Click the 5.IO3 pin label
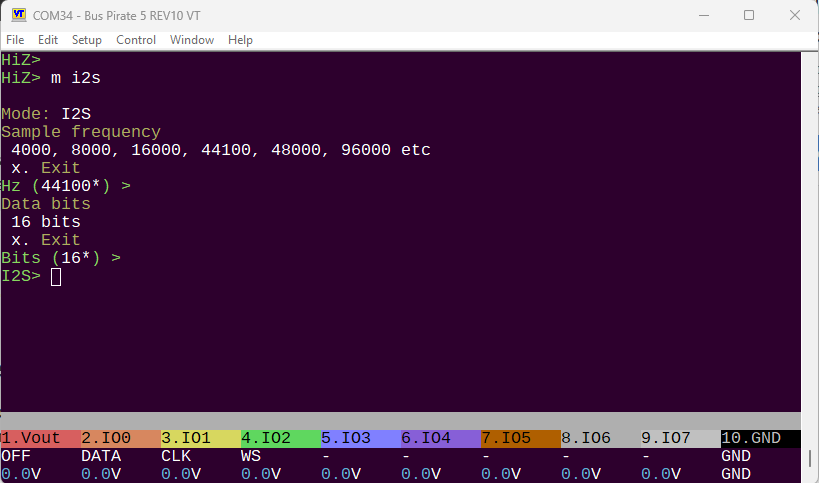Viewport: 819px width, 483px height. pos(360,438)
